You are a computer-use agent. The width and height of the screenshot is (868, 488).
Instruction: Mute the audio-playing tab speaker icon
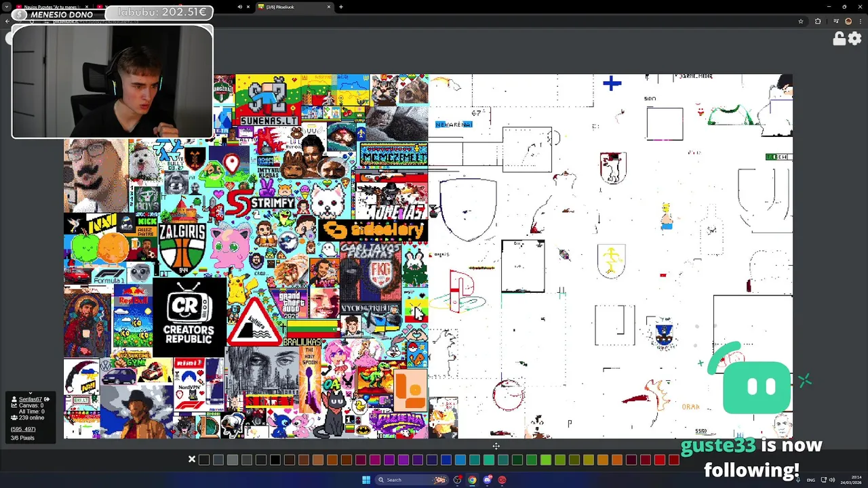(x=239, y=7)
